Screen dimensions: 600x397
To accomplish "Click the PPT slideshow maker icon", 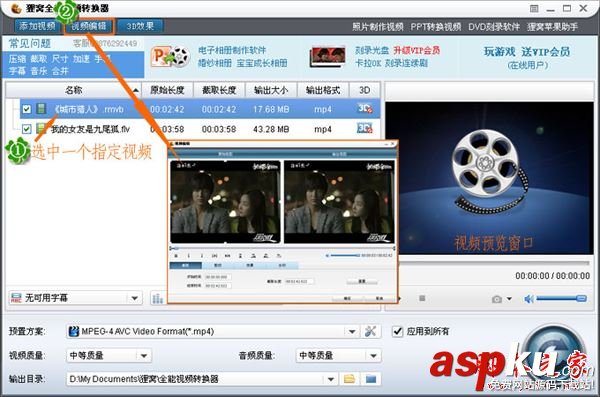I will (x=170, y=57).
